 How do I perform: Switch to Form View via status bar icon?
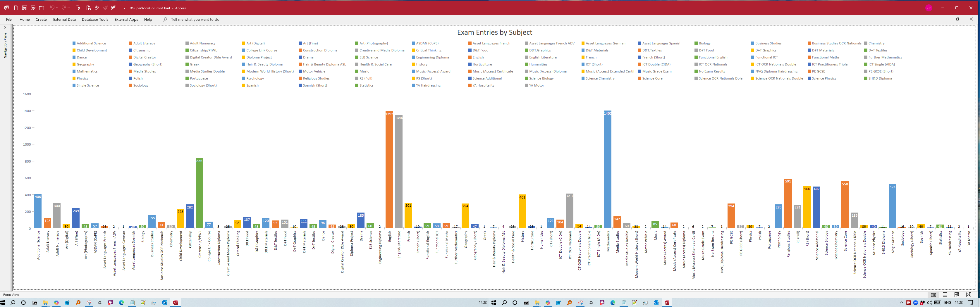tap(933, 295)
